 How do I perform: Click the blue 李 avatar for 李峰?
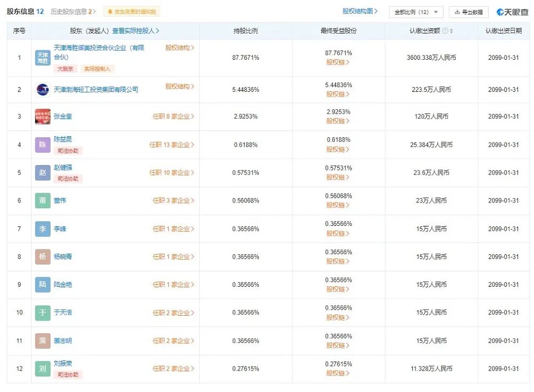[x=43, y=229]
